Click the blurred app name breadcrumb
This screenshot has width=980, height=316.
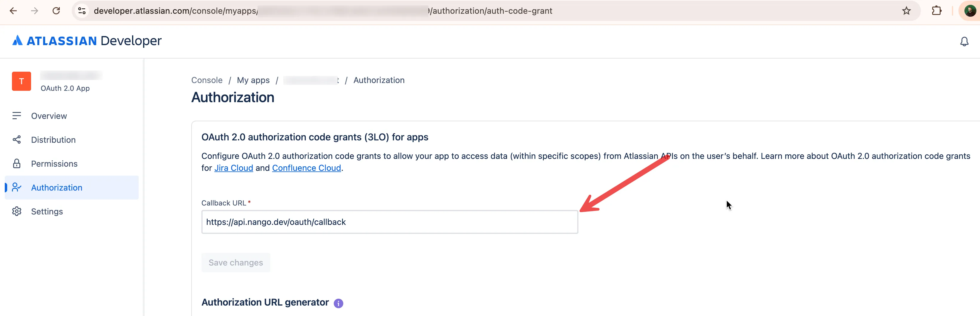(x=311, y=80)
